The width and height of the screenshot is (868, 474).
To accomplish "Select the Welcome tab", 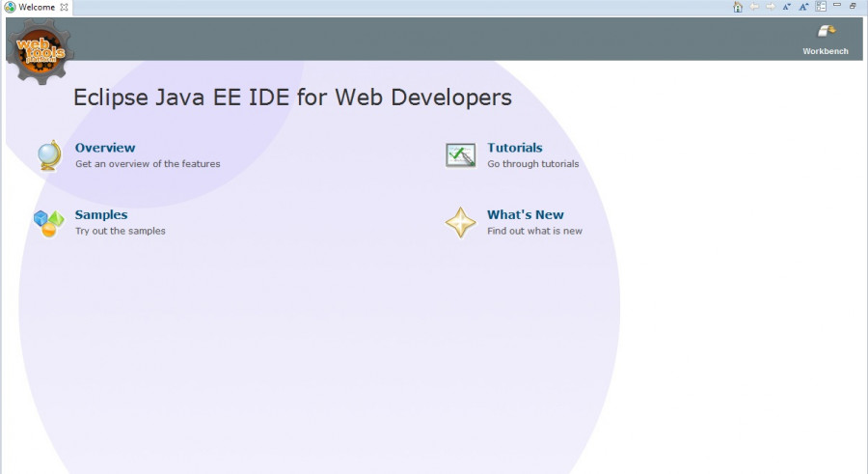I will pyautogui.click(x=37, y=7).
